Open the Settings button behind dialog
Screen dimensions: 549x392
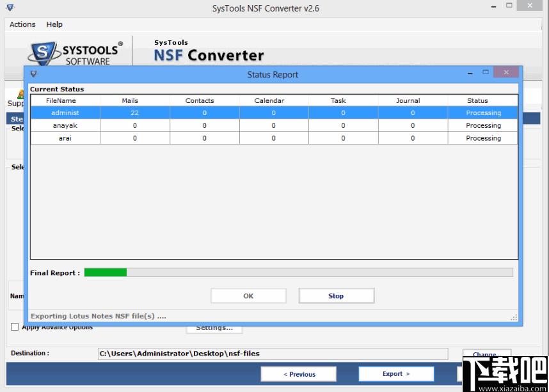pos(214,329)
